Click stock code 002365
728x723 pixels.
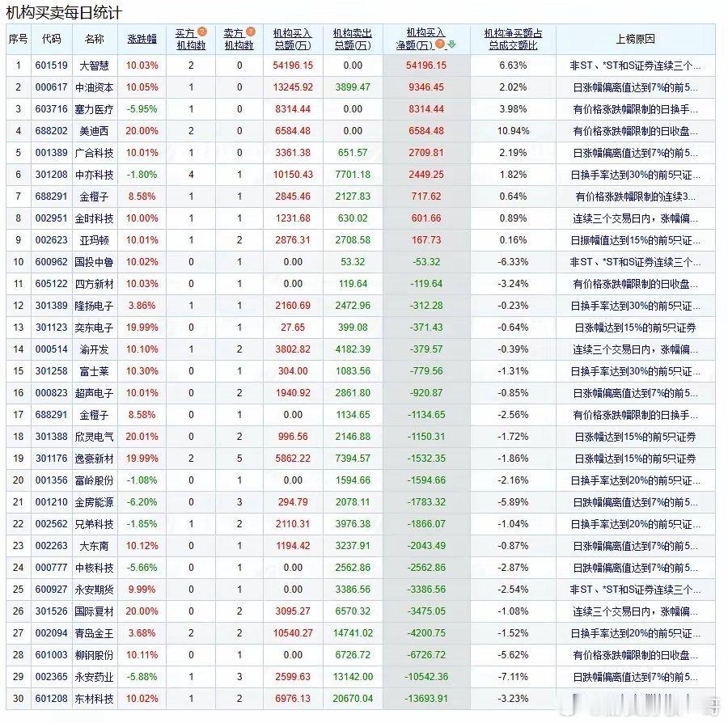(51, 676)
